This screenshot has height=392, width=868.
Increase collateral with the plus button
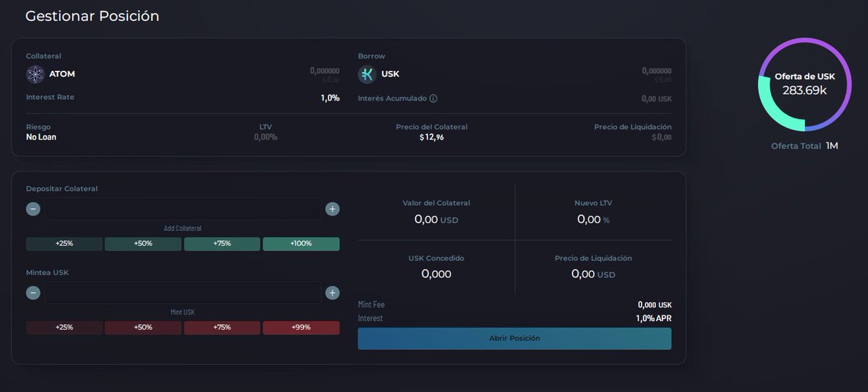pyautogui.click(x=333, y=209)
